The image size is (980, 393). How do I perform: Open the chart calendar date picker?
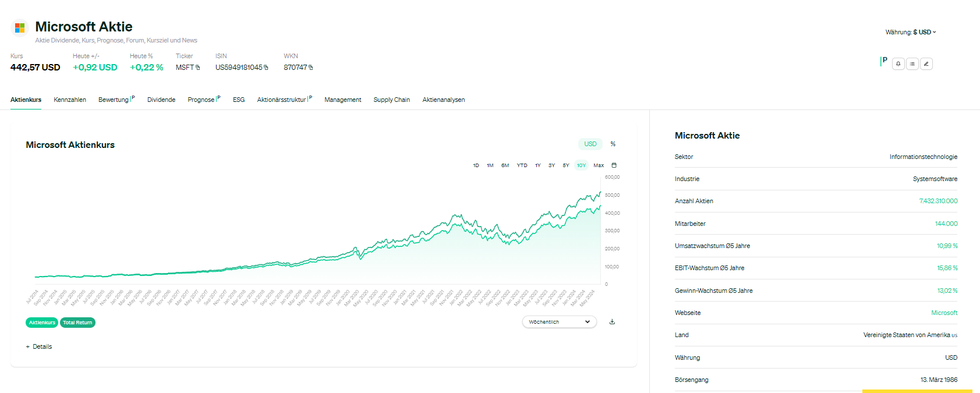[614, 165]
